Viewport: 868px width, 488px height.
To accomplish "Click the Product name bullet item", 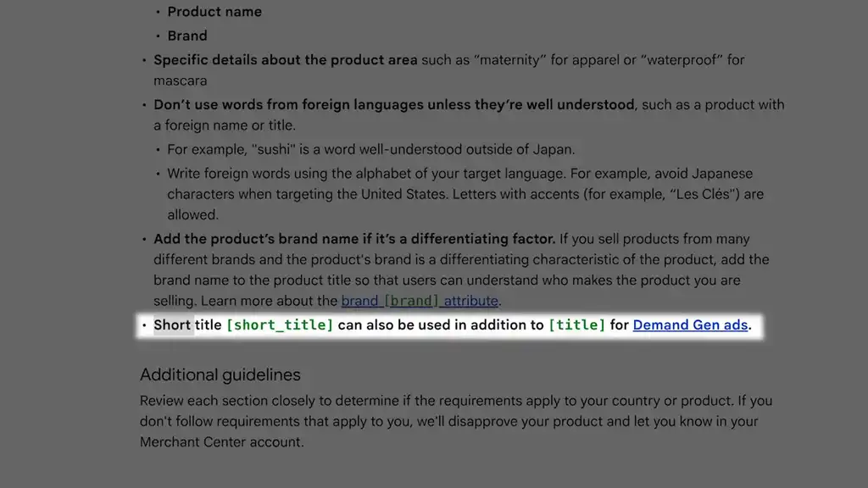I will pos(214,12).
